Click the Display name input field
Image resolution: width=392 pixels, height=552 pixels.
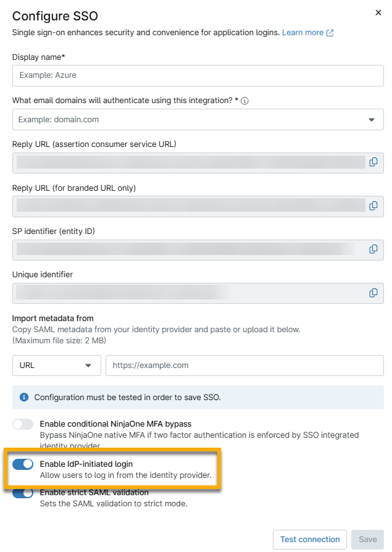coord(198,75)
